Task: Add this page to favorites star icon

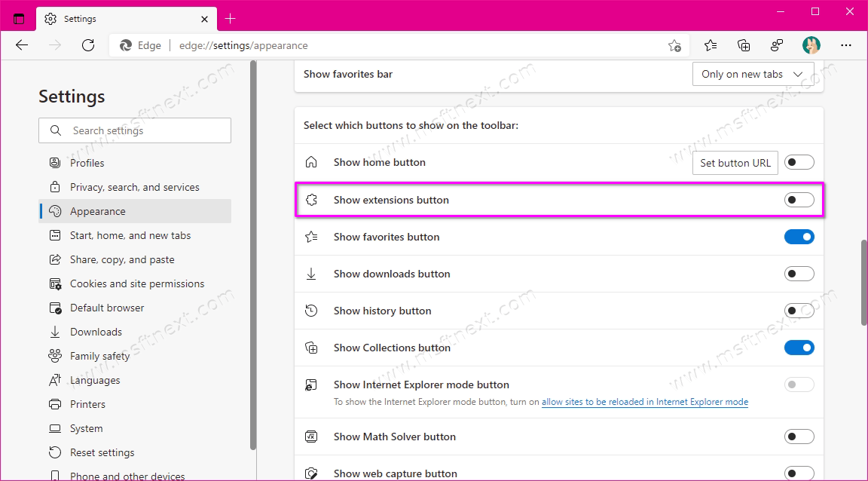Action: point(674,45)
